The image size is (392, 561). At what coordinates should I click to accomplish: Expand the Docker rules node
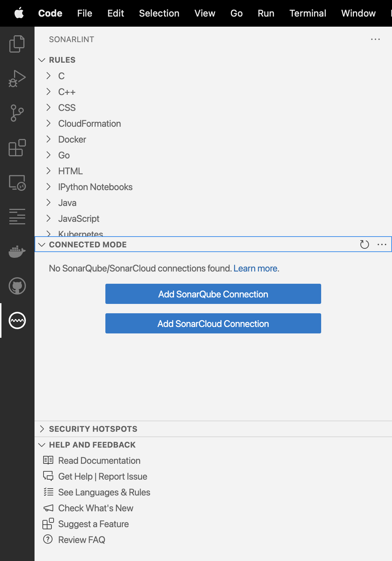point(49,139)
